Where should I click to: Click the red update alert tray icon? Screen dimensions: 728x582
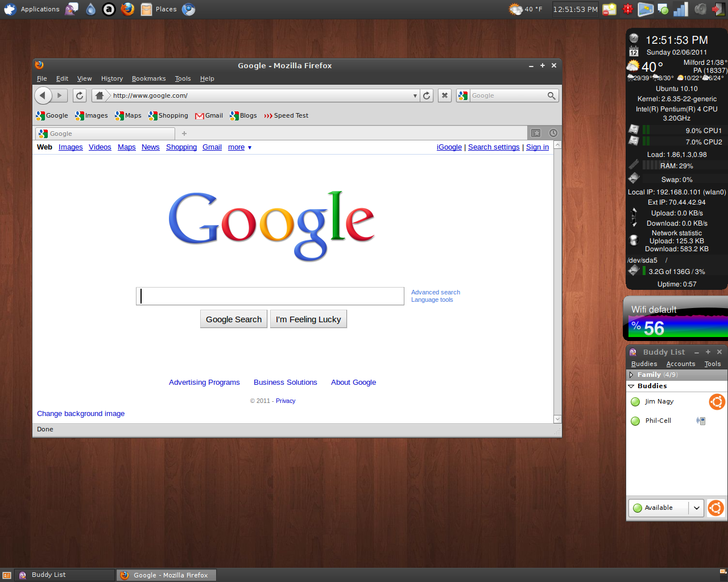[x=627, y=9]
